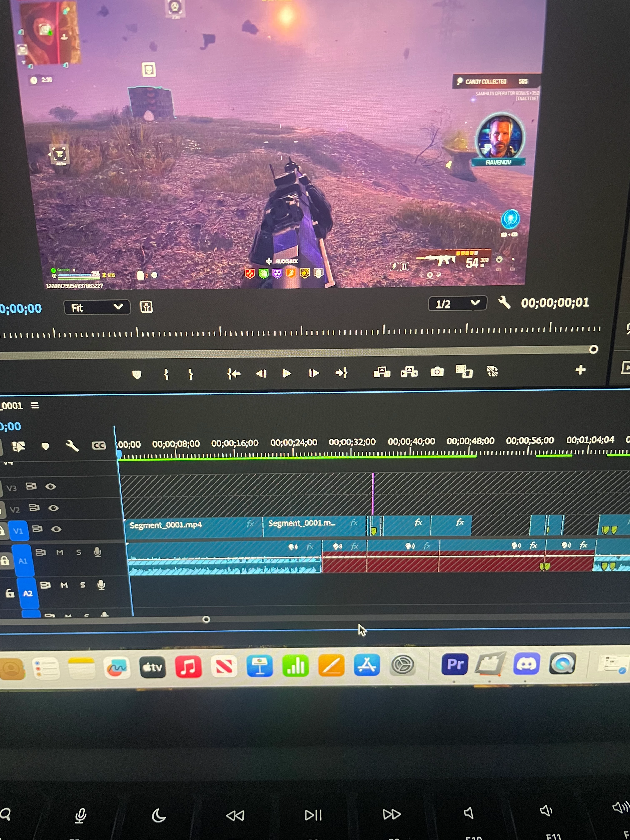
Task: Toggle closed captions CC track button
Action: 99,445
